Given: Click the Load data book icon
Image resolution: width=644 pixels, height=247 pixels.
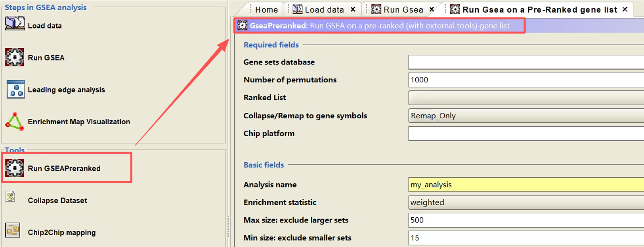Looking at the screenshot, I should (15, 23).
